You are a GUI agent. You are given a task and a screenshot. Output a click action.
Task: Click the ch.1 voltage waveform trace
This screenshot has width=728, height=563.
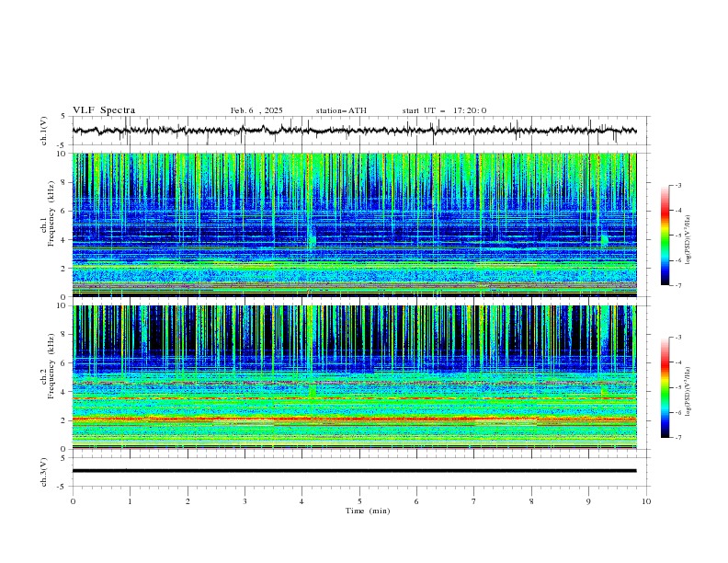(354, 131)
